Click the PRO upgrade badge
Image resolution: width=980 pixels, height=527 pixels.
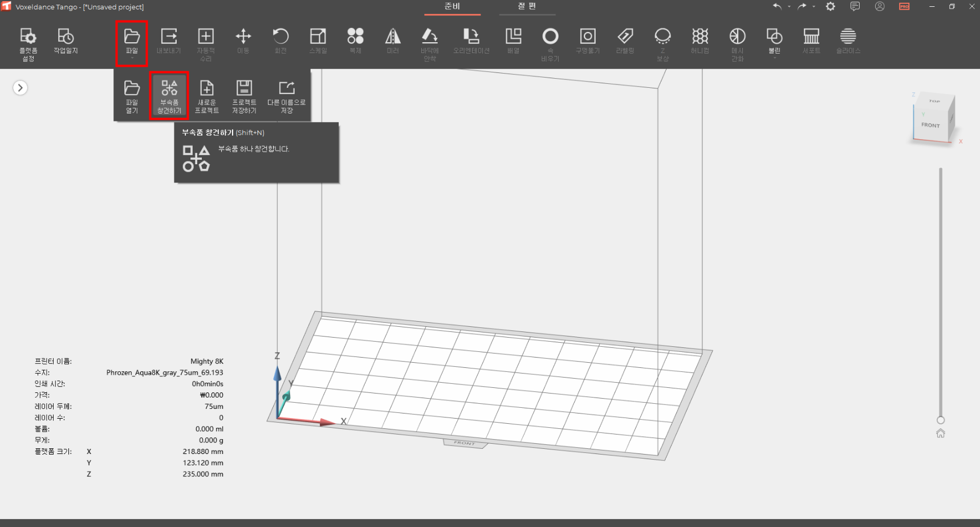(904, 7)
